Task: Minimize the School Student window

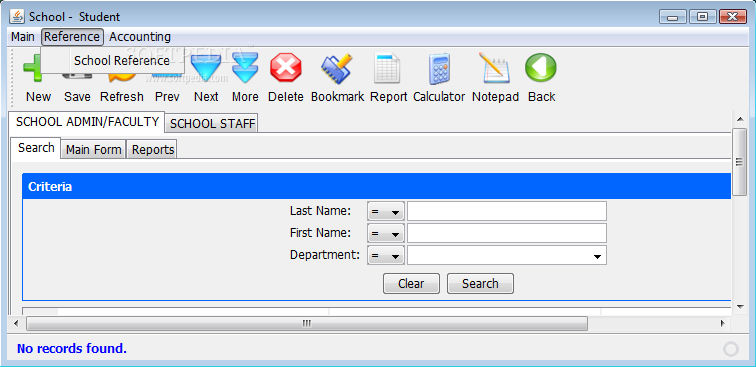Action: [x=673, y=17]
